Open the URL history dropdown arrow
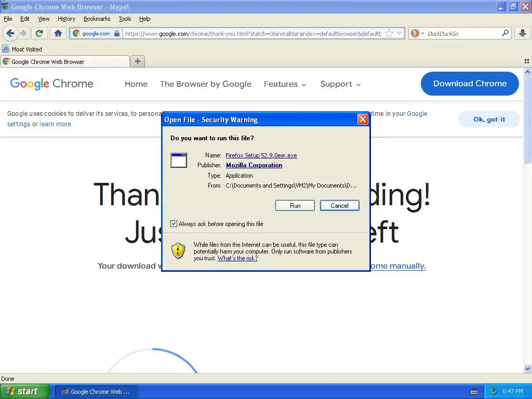 point(400,33)
